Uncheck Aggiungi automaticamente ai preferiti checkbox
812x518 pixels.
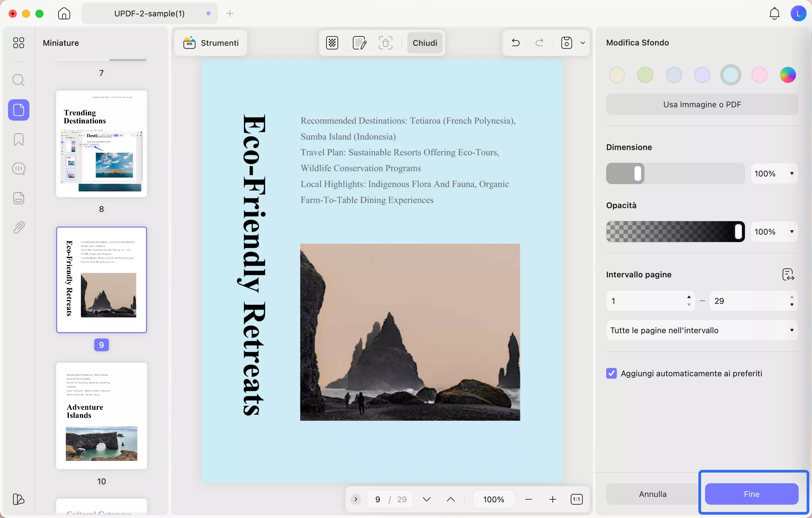point(612,373)
